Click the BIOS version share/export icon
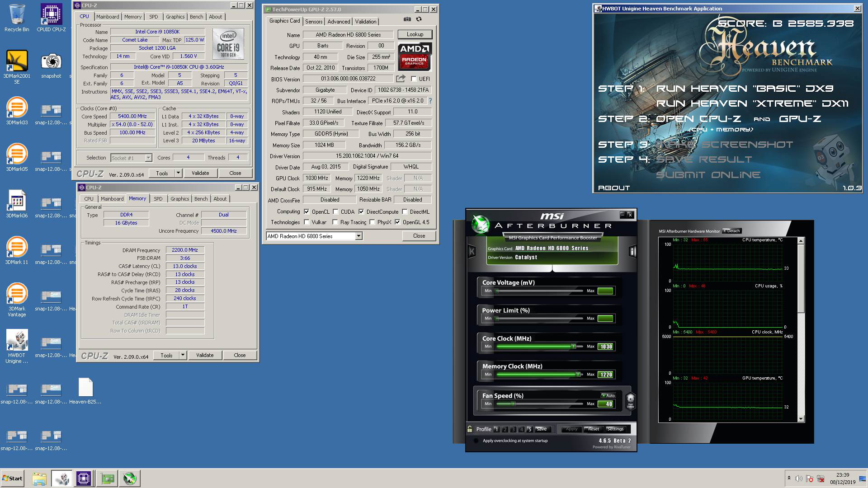The width and height of the screenshot is (868, 488). coord(401,79)
